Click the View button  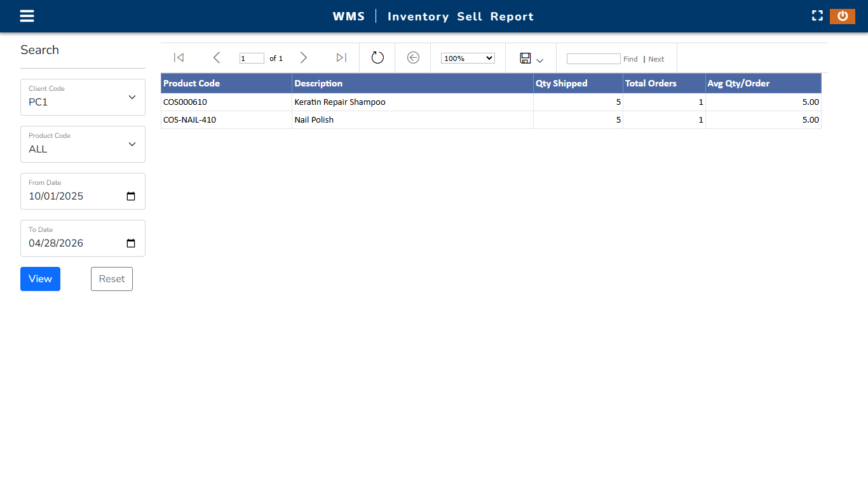point(40,279)
